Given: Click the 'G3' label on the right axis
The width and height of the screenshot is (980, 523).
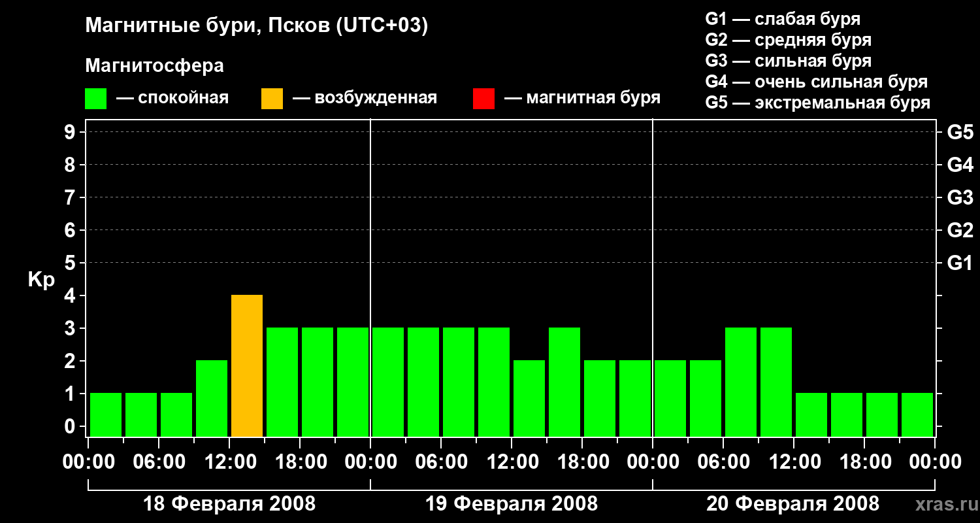Looking at the screenshot, I should tap(960, 198).
